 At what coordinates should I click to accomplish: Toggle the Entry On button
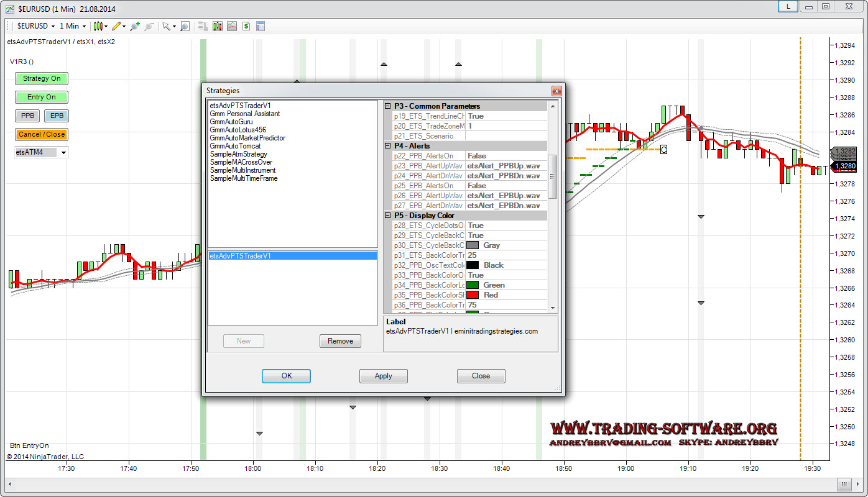coord(42,97)
